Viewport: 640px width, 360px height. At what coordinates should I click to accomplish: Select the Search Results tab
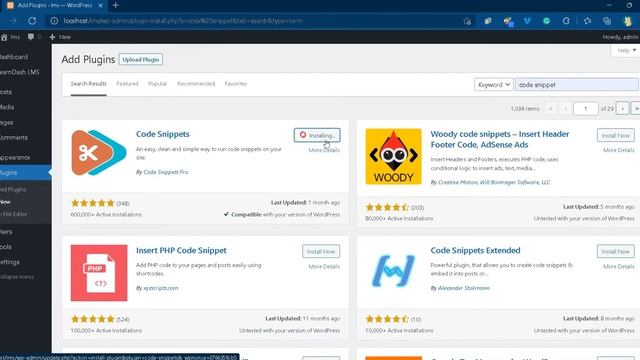pyautogui.click(x=88, y=84)
